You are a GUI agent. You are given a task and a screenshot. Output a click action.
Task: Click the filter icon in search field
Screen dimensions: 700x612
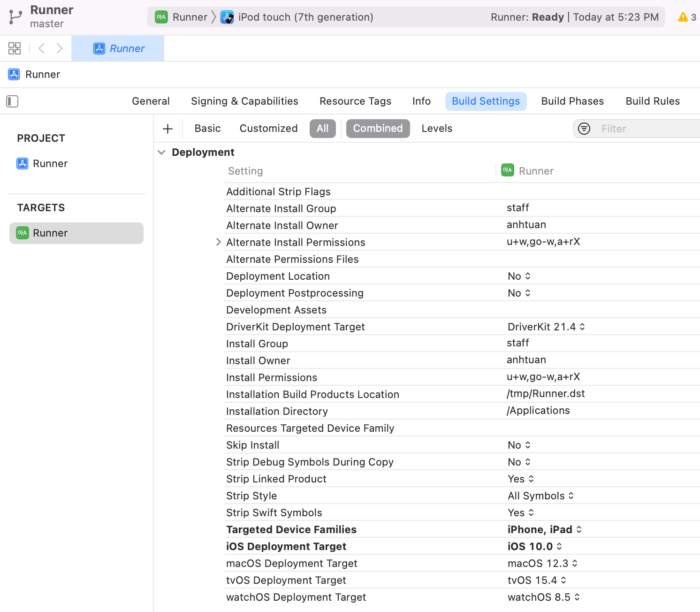coord(584,129)
